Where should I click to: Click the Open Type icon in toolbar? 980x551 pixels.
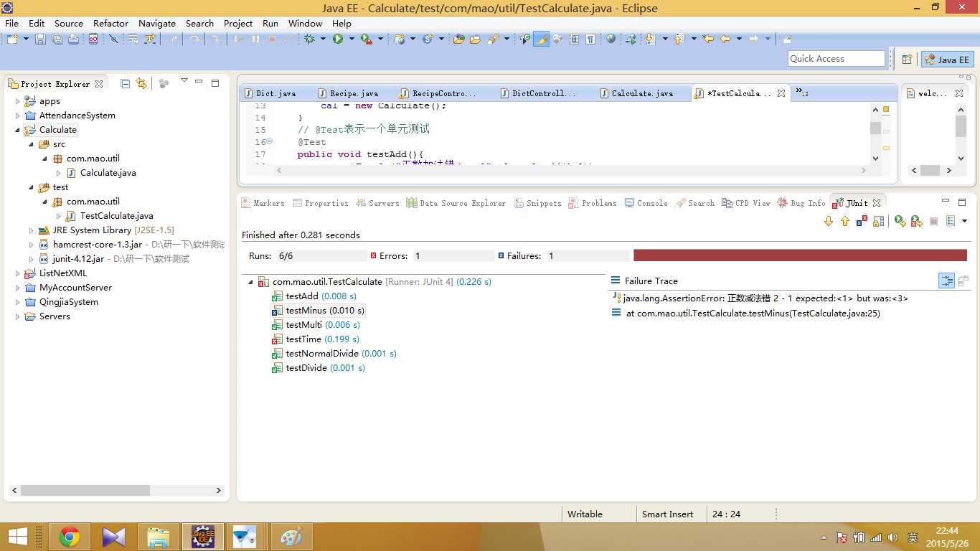[x=459, y=39]
